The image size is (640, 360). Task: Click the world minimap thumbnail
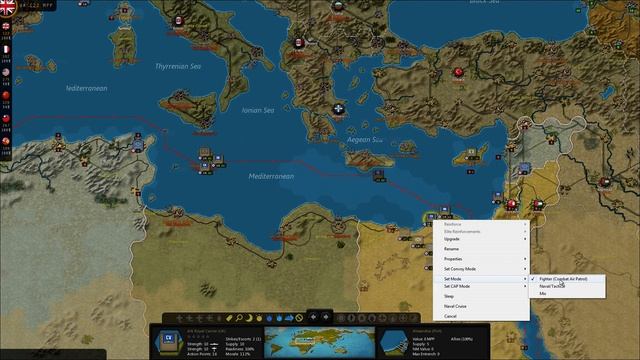point(319,342)
